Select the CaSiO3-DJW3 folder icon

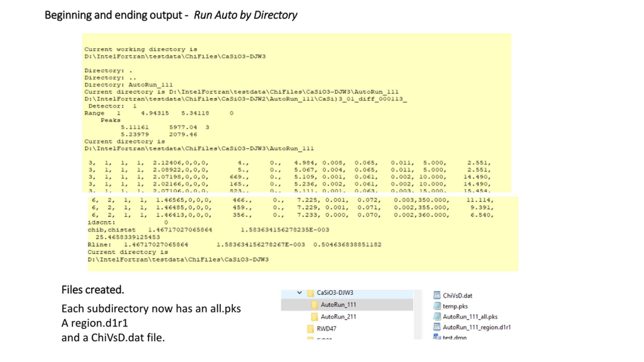(x=310, y=293)
